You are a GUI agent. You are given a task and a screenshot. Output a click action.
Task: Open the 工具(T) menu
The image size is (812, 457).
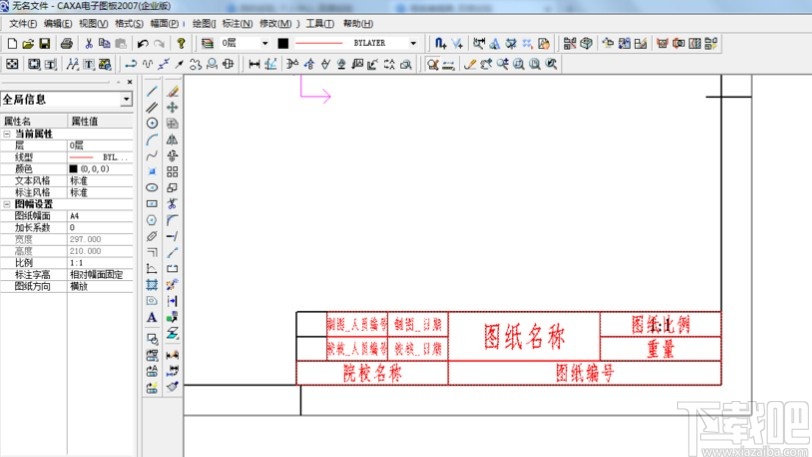(320, 24)
